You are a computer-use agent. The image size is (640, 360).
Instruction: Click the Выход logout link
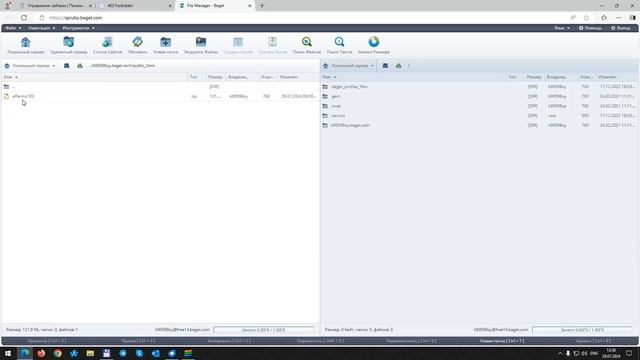(x=620, y=28)
